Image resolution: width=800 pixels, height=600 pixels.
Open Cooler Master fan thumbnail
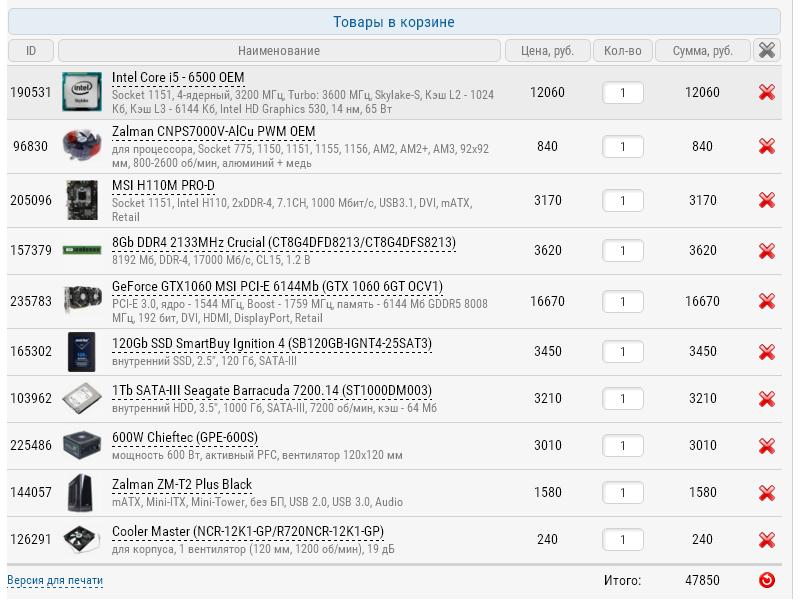coord(82,539)
